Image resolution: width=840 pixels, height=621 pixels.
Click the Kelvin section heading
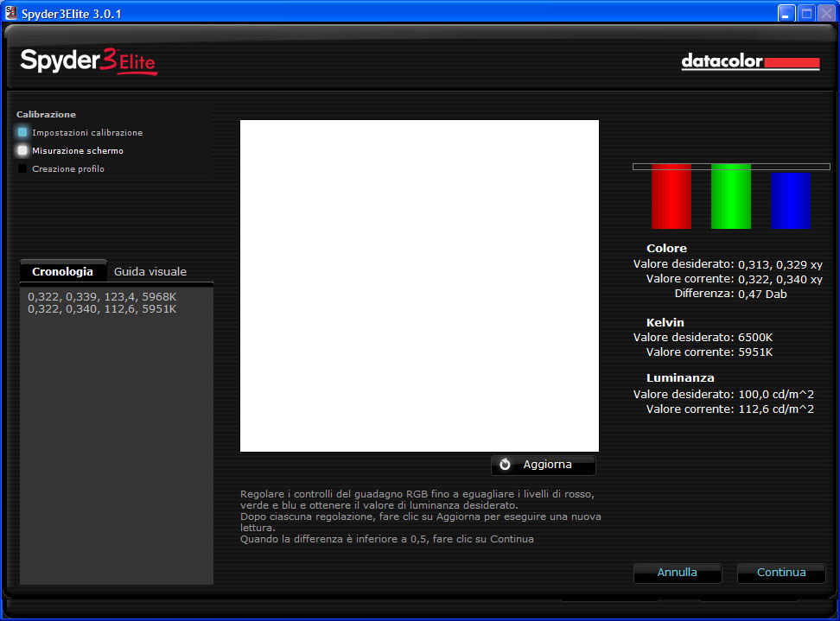click(x=665, y=322)
